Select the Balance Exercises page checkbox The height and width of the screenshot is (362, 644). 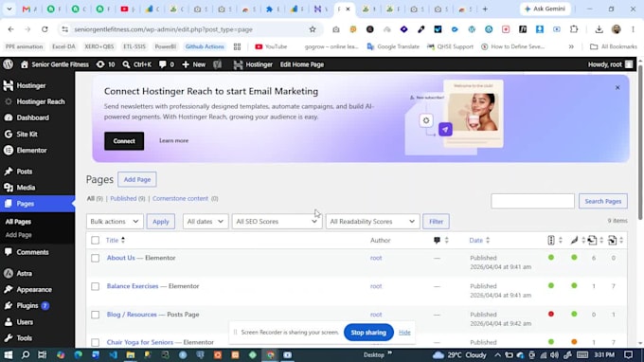click(96, 286)
